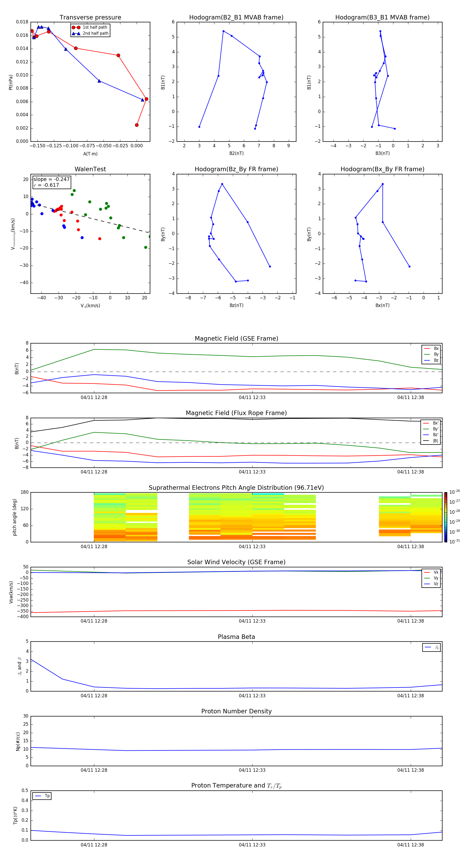This screenshot has width=473, height=868.
Task: Click the topmost point of Bz_By hodogram
Action: tap(222, 184)
